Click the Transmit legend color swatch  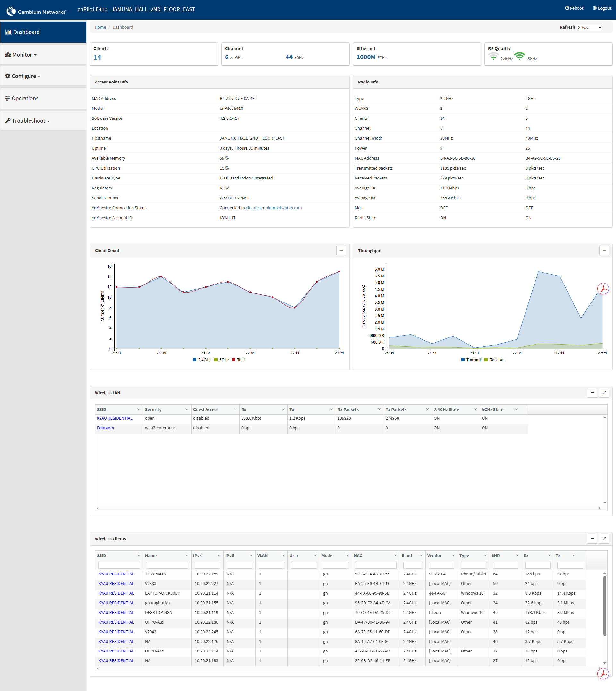(x=463, y=360)
